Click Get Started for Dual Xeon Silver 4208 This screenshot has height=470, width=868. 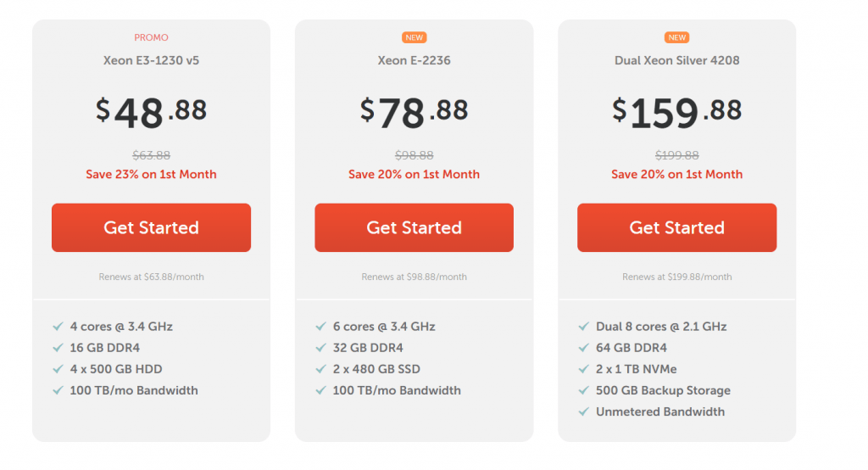click(x=676, y=227)
